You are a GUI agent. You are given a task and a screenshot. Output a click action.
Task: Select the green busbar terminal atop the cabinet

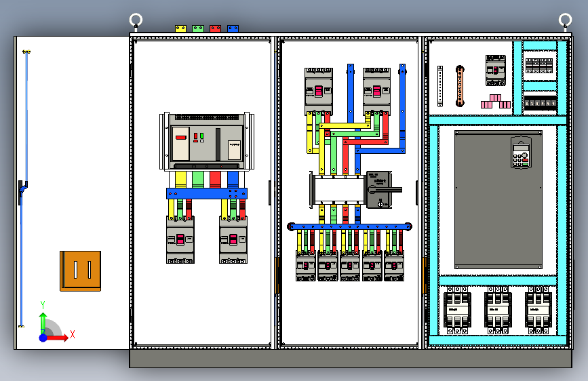(x=198, y=28)
